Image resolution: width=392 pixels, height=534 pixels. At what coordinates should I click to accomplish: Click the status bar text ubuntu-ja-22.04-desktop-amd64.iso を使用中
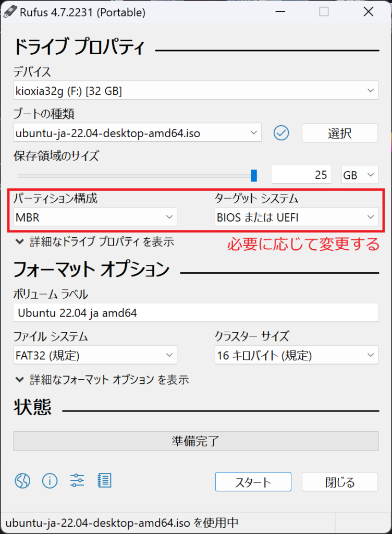[x=122, y=523]
